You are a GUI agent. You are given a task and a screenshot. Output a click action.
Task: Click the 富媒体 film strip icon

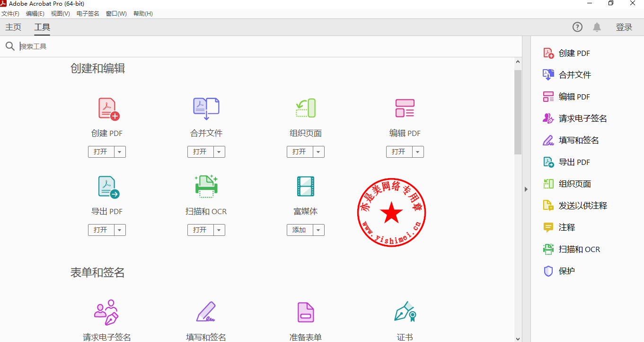pos(305,186)
